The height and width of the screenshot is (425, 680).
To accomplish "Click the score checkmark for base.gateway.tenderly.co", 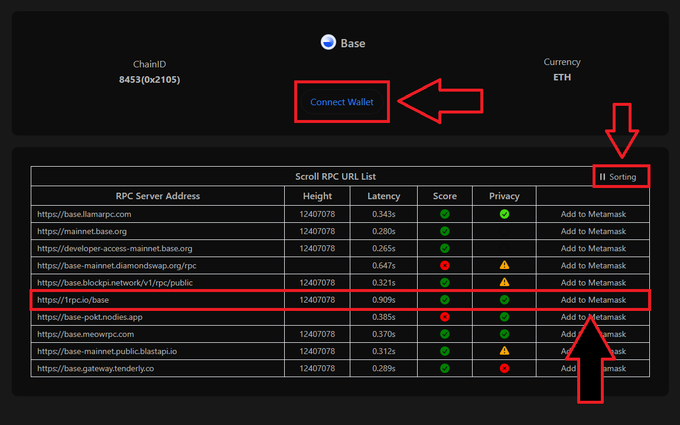I will tap(445, 368).
